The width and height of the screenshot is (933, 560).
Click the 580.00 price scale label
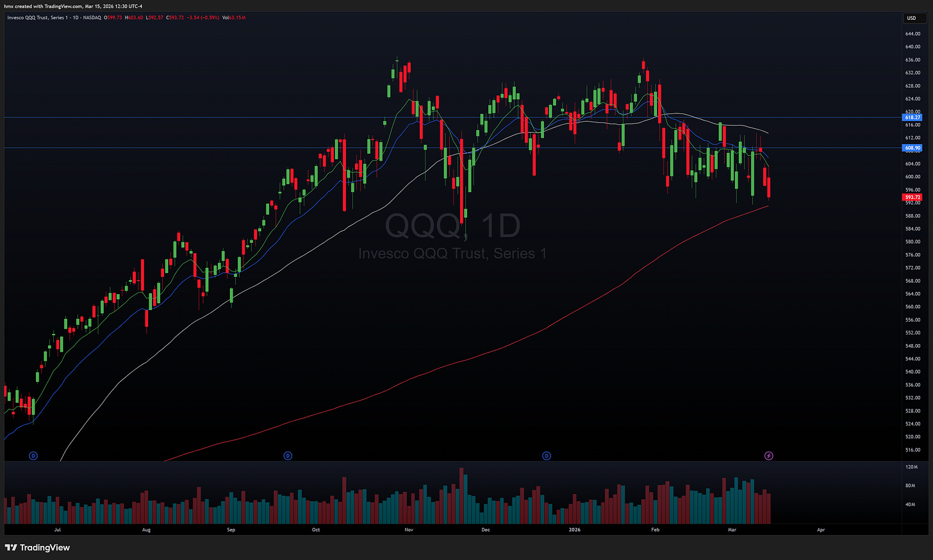(912, 242)
